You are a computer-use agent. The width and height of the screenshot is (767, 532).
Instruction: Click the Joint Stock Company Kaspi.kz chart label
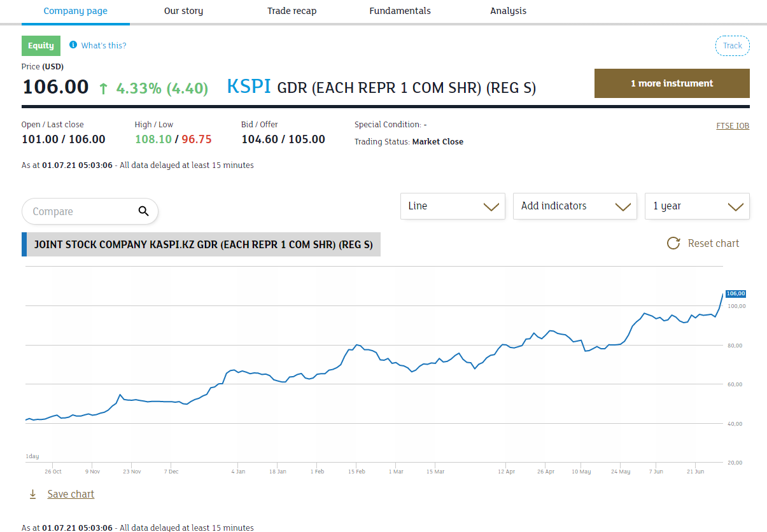click(201, 244)
